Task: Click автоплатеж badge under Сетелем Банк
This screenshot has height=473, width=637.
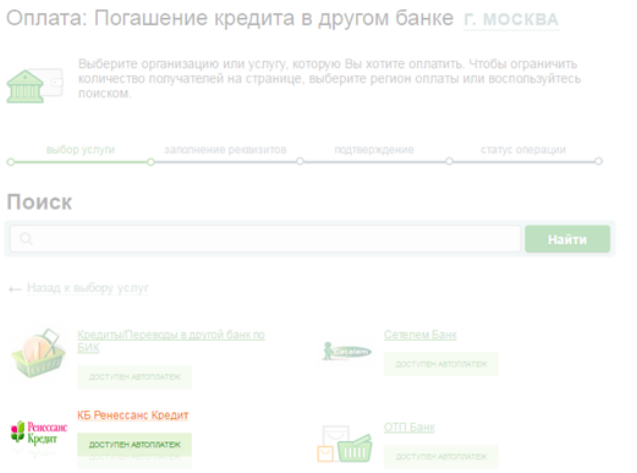Action: (441, 364)
